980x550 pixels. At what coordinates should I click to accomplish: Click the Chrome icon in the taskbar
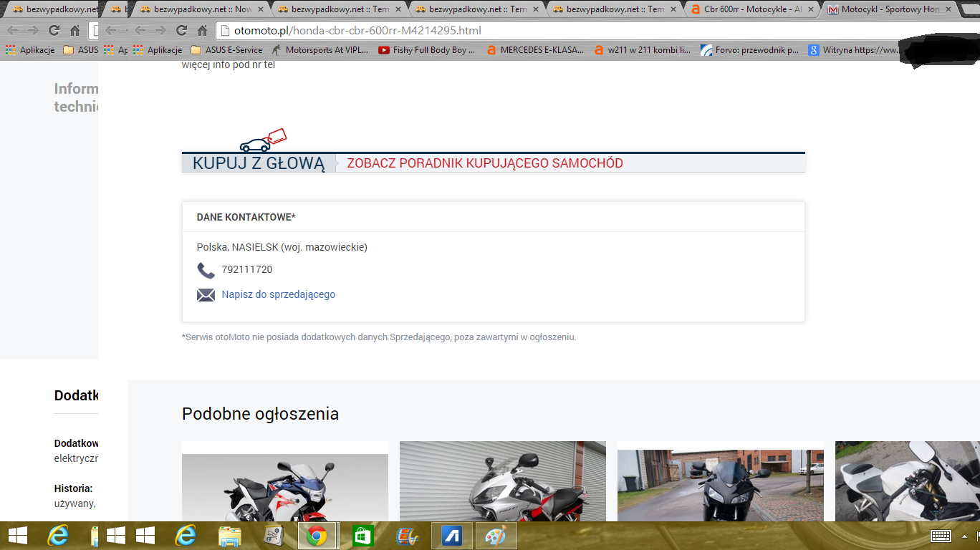pos(317,536)
